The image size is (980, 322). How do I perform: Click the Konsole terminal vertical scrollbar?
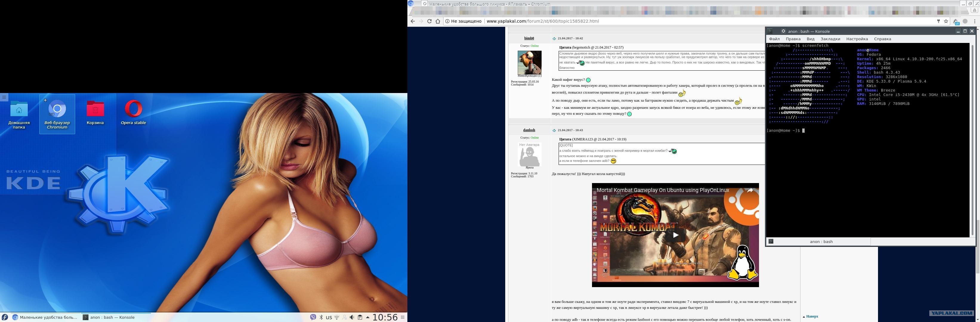972,140
